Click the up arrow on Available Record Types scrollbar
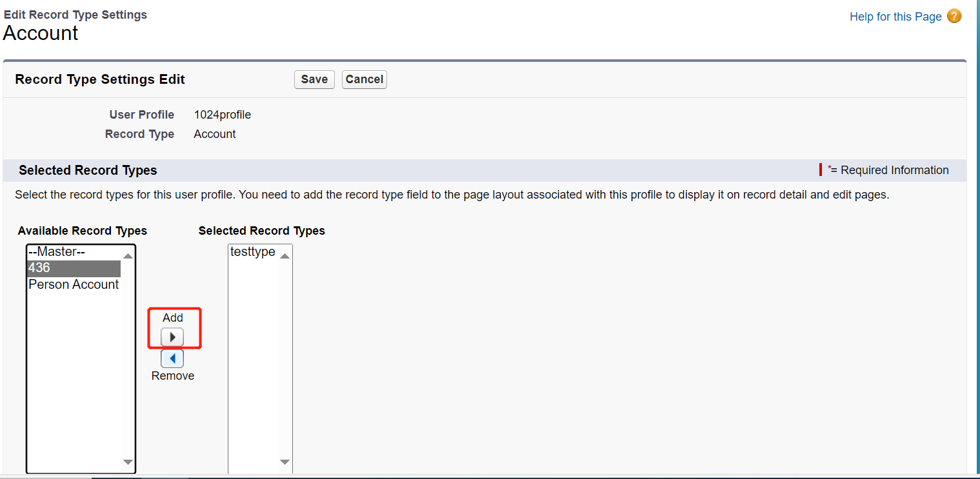Screen dimensions: 980x479 coord(128,255)
